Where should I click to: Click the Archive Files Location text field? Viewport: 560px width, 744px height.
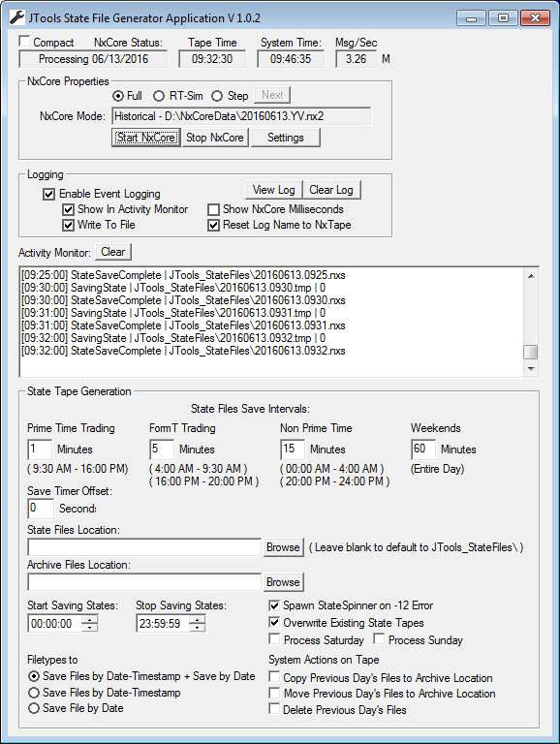pos(144,582)
